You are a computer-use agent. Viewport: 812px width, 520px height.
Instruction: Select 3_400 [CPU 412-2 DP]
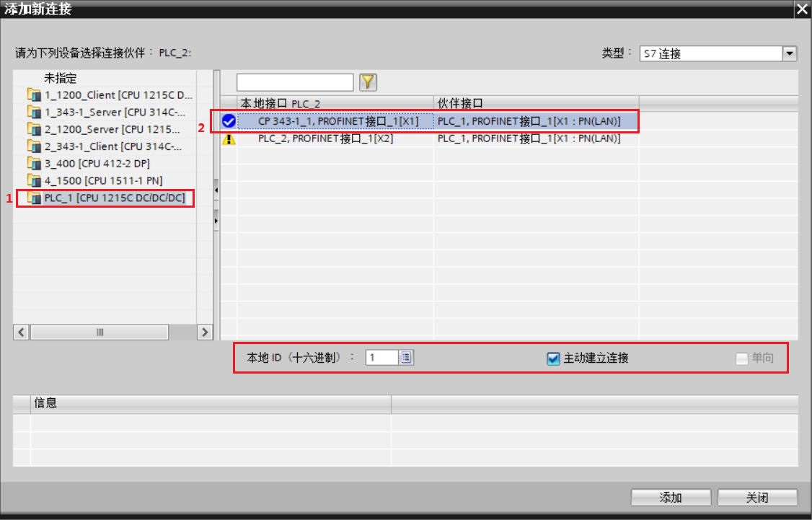(x=97, y=163)
